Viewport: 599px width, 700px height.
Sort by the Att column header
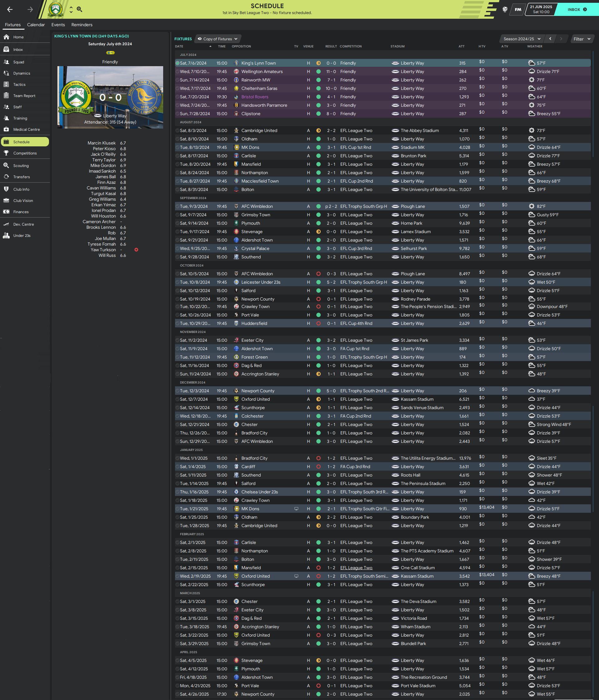461,46
